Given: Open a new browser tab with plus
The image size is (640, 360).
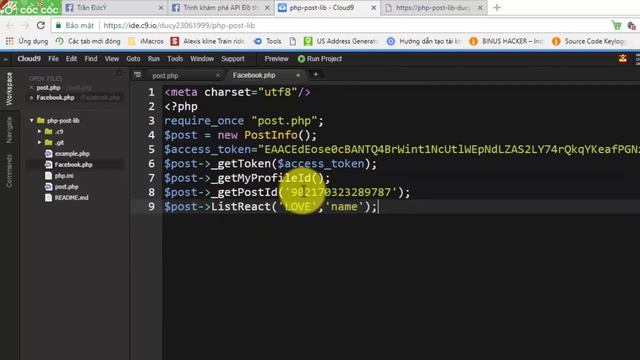Looking at the screenshot, I should [x=497, y=7].
